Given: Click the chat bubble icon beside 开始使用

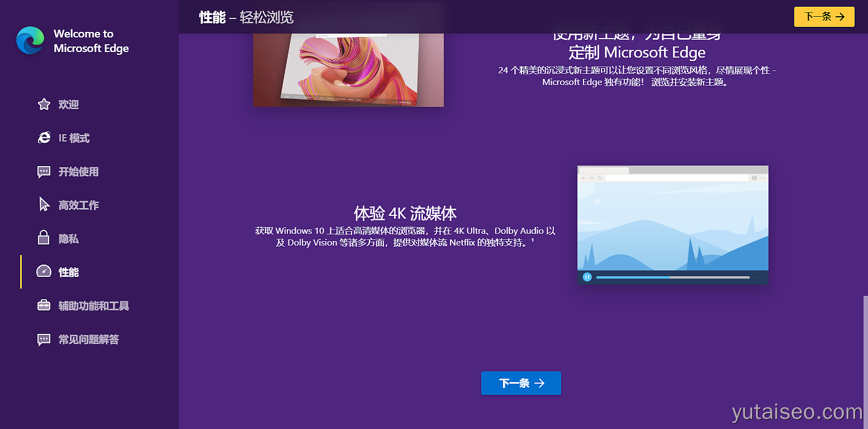Looking at the screenshot, I should 44,172.
